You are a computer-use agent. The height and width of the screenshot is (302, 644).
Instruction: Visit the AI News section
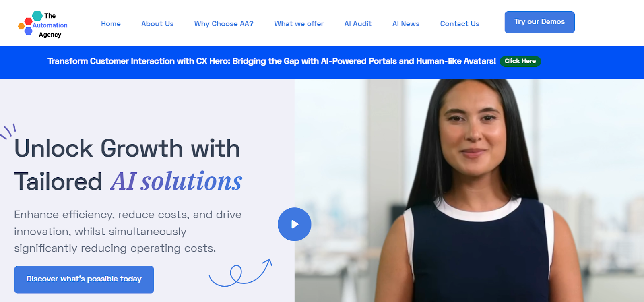pyautogui.click(x=406, y=24)
